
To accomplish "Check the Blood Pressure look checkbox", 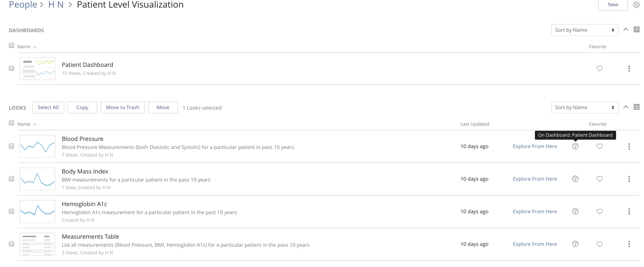I will 11,146.
